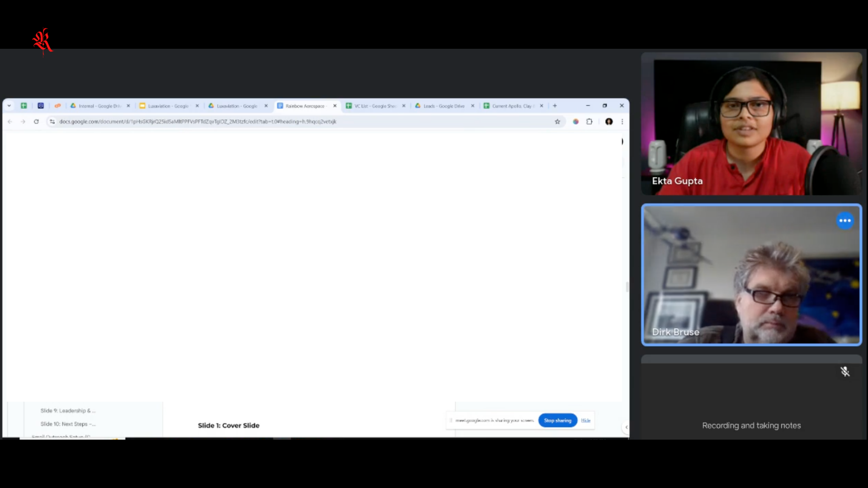Stop sharing the screen
This screenshot has height=488, width=868.
click(x=557, y=420)
